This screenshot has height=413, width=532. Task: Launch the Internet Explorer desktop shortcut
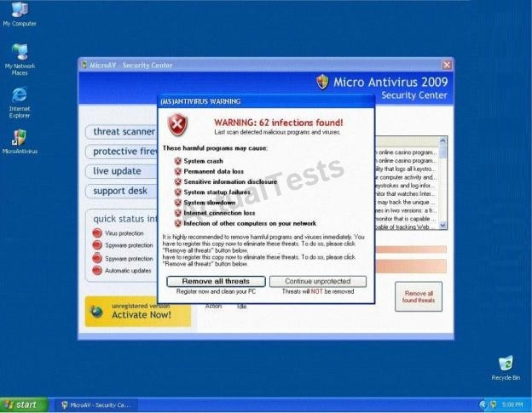19,95
